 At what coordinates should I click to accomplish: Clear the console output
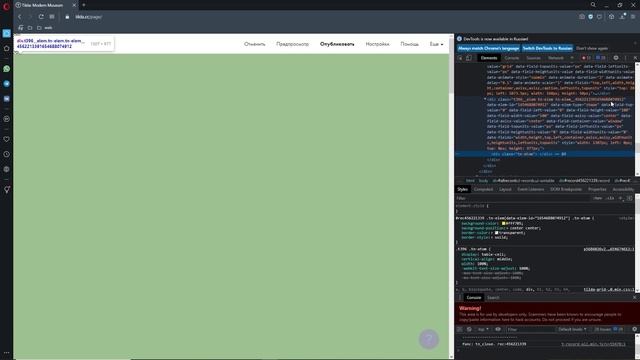(469, 329)
